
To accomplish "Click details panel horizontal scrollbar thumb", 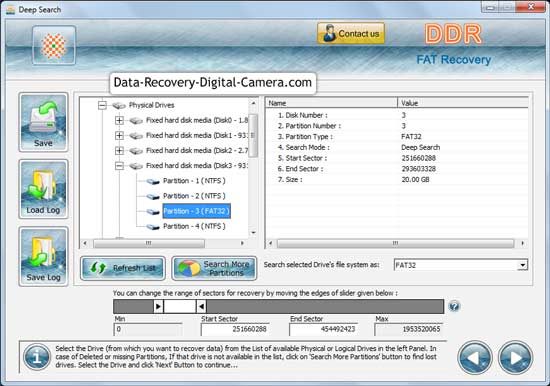I will click(395, 243).
